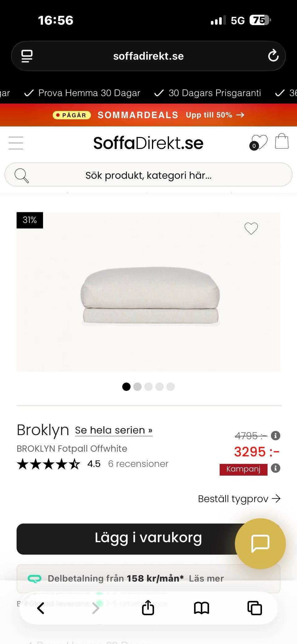The width and height of the screenshot is (297, 644).
Task: Open the hamburger navigation menu
Action: pyautogui.click(x=16, y=143)
